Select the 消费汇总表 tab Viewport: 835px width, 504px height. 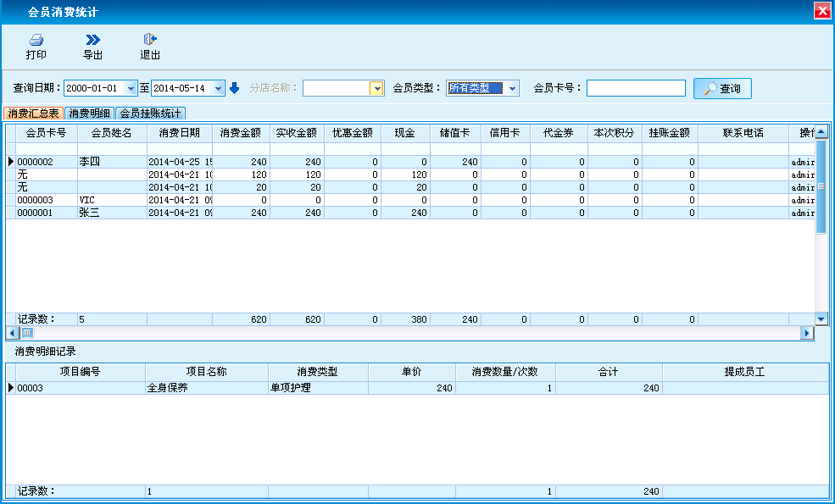pyautogui.click(x=34, y=113)
